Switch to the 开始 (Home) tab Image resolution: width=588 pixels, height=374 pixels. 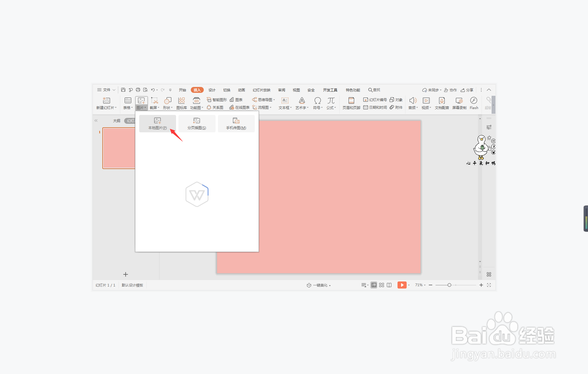point(183,90)
